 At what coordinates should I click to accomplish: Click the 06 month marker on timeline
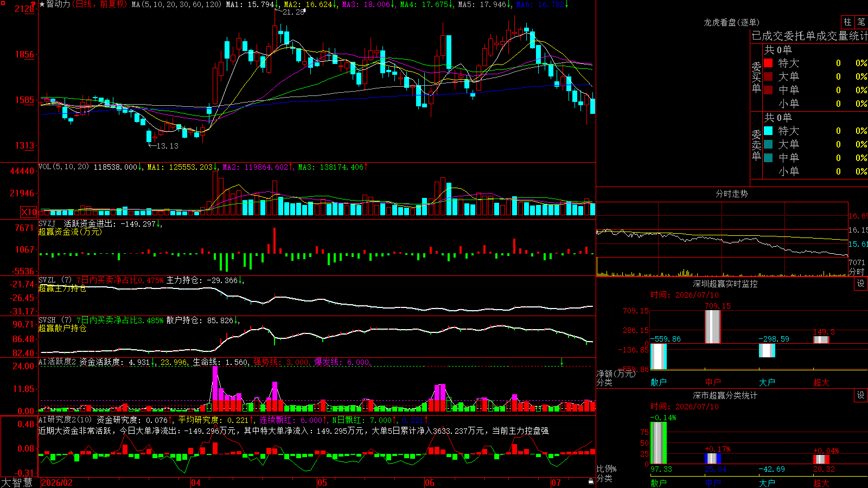click(430, 483)
